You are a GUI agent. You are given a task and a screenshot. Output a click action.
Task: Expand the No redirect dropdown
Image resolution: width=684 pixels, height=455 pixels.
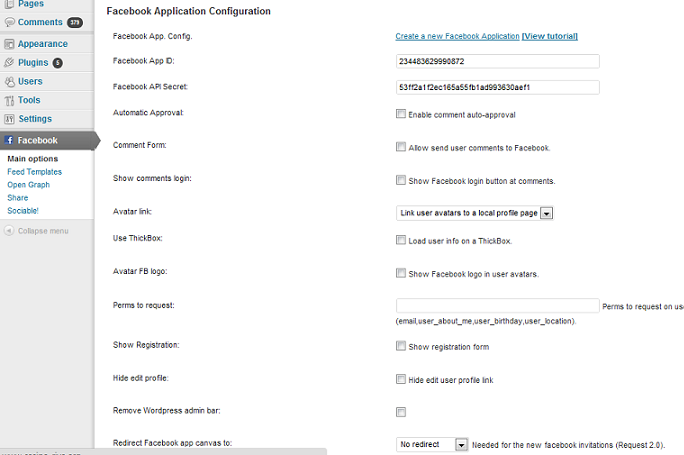click(432, 444)
